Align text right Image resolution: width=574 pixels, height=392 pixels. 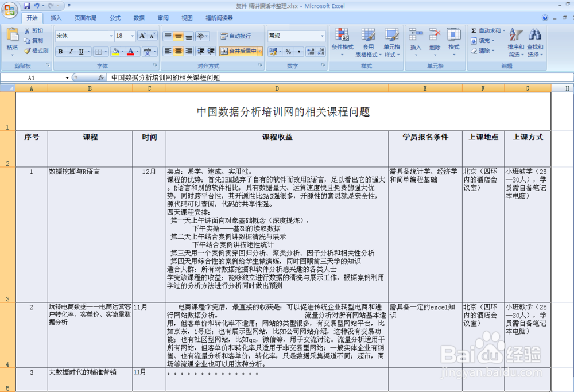click(x=188, y=51)
